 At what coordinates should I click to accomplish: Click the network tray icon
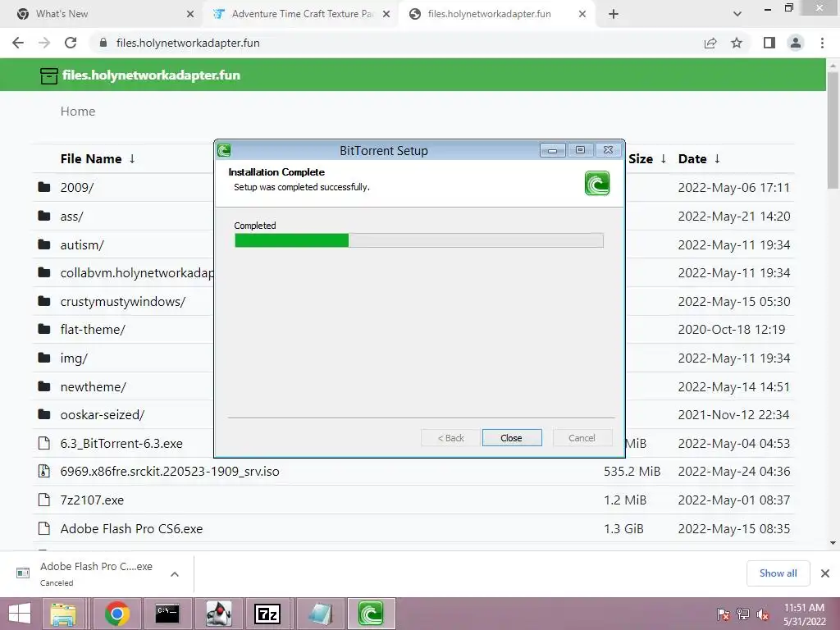point(743,614)
